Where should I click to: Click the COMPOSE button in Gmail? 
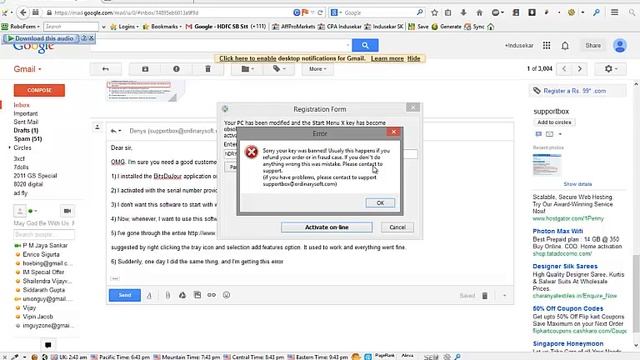click(39, 90)
